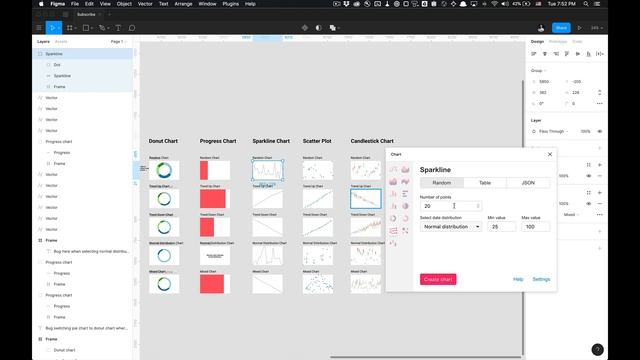640x360 pixels.
Task: Open the Arrange menu
Action: (183, 4)
